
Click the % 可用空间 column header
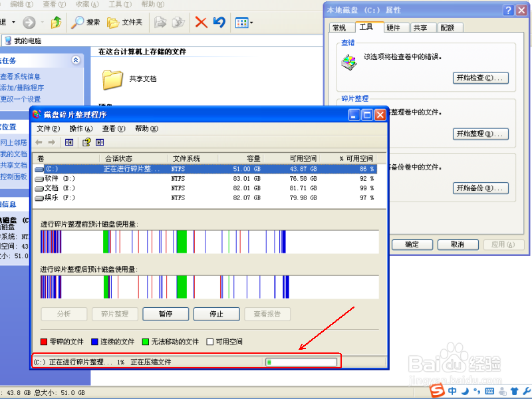point(348,158)
